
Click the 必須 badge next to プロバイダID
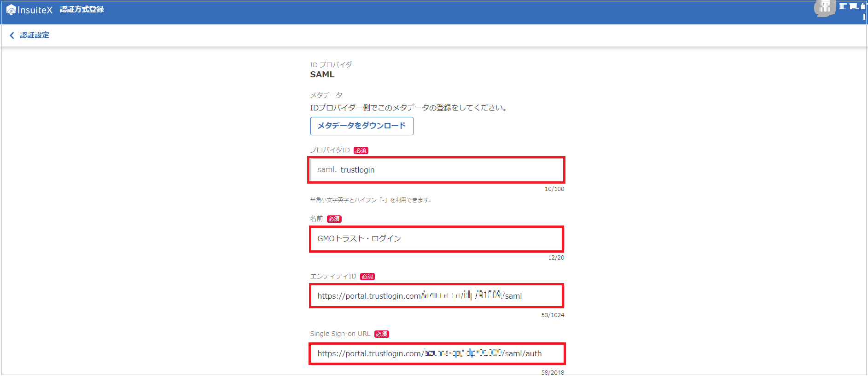(x=361, y=150)
